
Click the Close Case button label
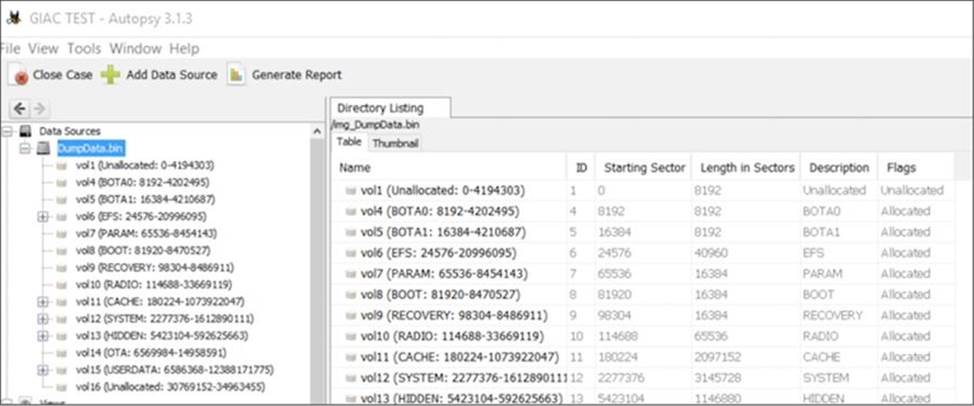tap(63, 75)
